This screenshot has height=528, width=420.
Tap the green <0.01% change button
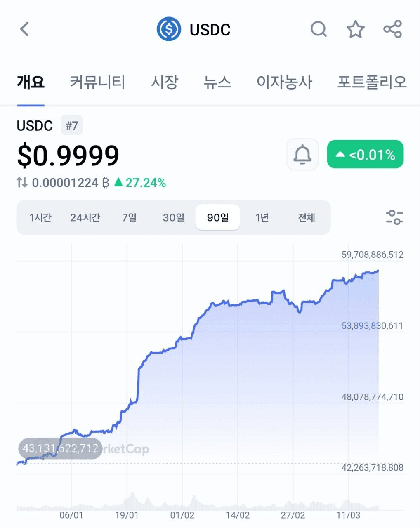click(x=365, y=154)
